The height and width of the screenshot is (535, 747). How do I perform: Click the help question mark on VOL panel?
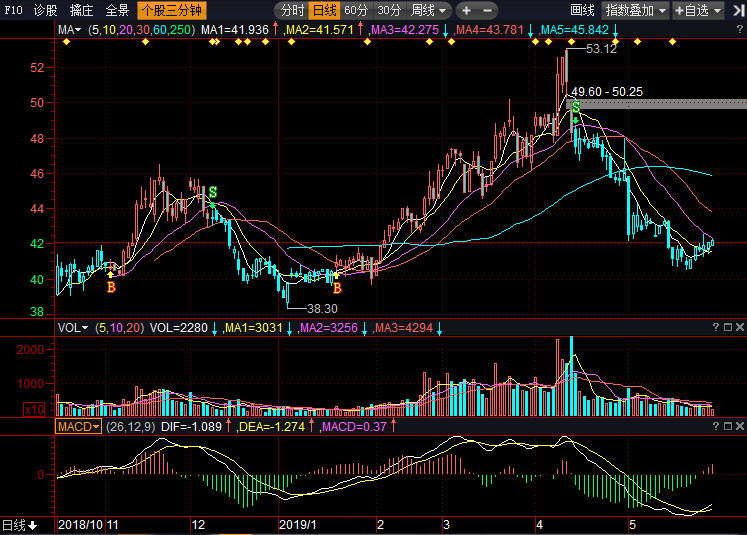pos(716,328)
